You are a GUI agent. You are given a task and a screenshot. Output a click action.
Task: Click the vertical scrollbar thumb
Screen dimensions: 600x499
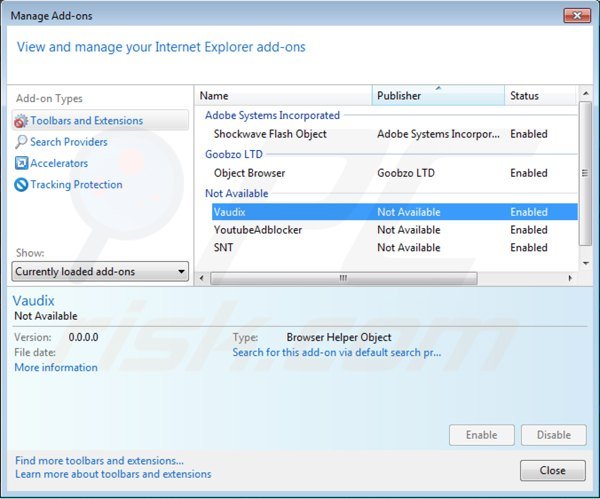[585, 173]
